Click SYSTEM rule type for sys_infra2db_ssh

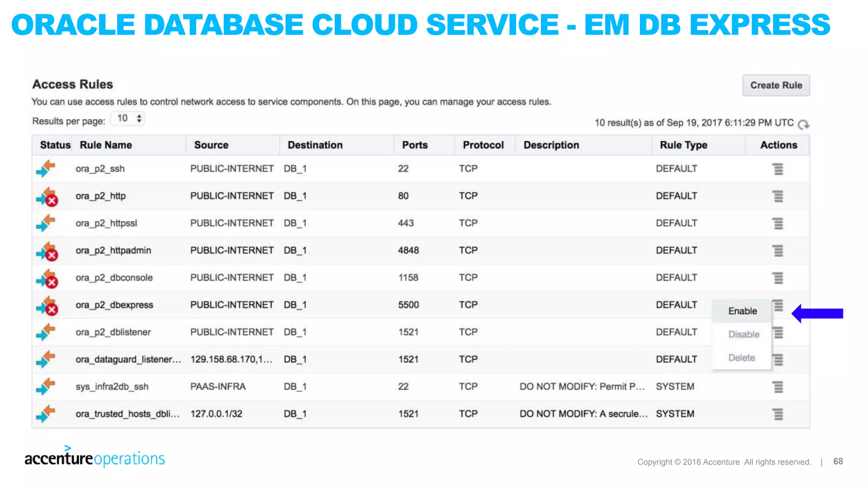click(x=675, y=386)
